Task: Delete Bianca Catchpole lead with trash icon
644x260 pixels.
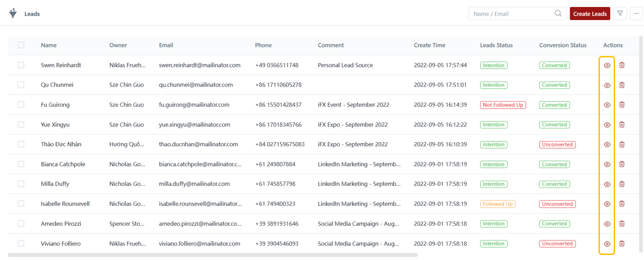Action: coord(622,164)
